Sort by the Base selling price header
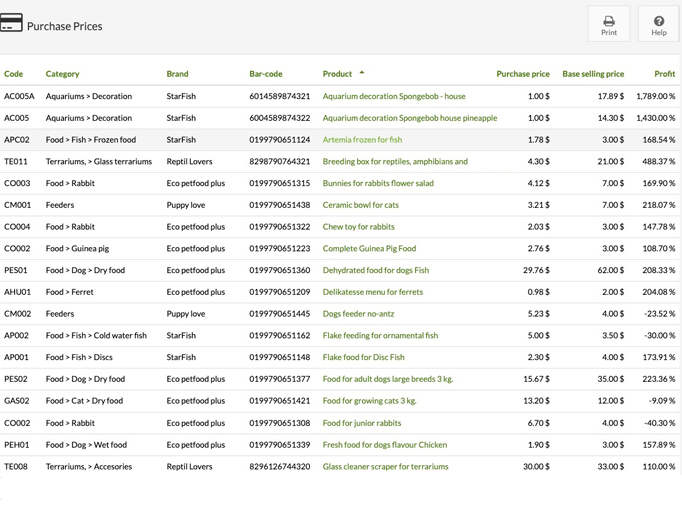Screen dimensions: 682x518 [x=593, y=74]
